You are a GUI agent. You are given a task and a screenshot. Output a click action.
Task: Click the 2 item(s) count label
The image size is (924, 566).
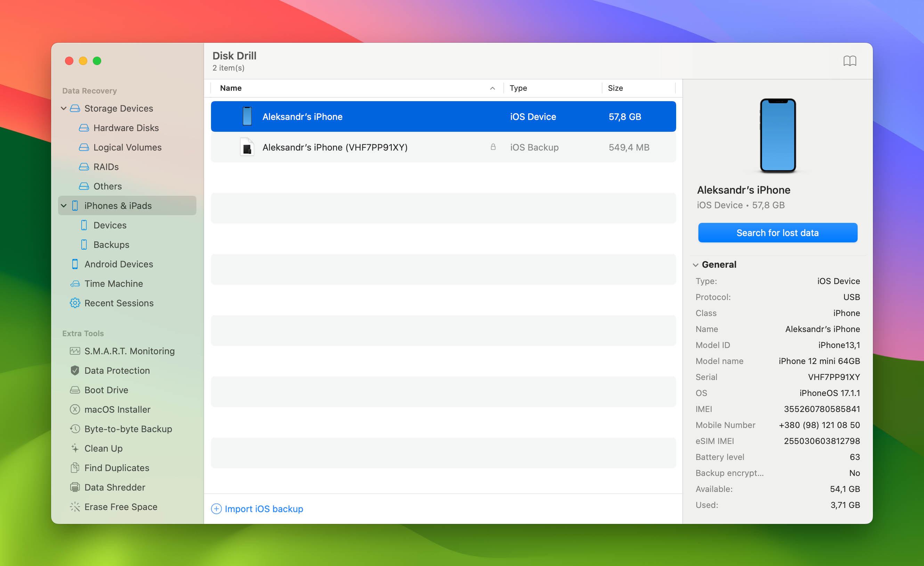pos(228,68)
